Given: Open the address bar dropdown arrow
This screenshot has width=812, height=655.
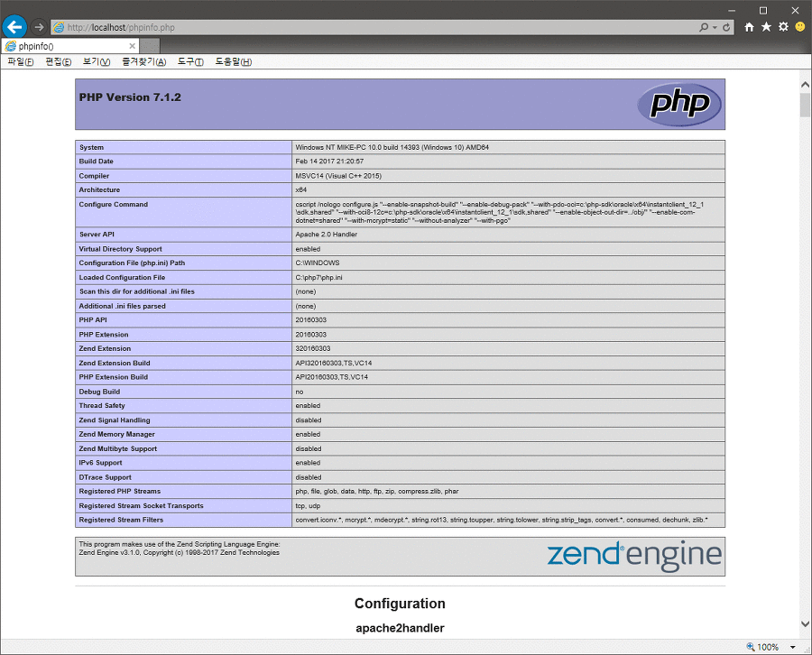Looking at the screenshot, I should click(715, 27).
